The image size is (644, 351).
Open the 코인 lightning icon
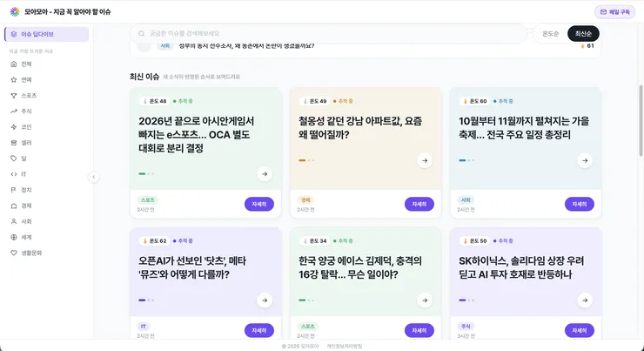pyautogui.click(x=14, y=127)
